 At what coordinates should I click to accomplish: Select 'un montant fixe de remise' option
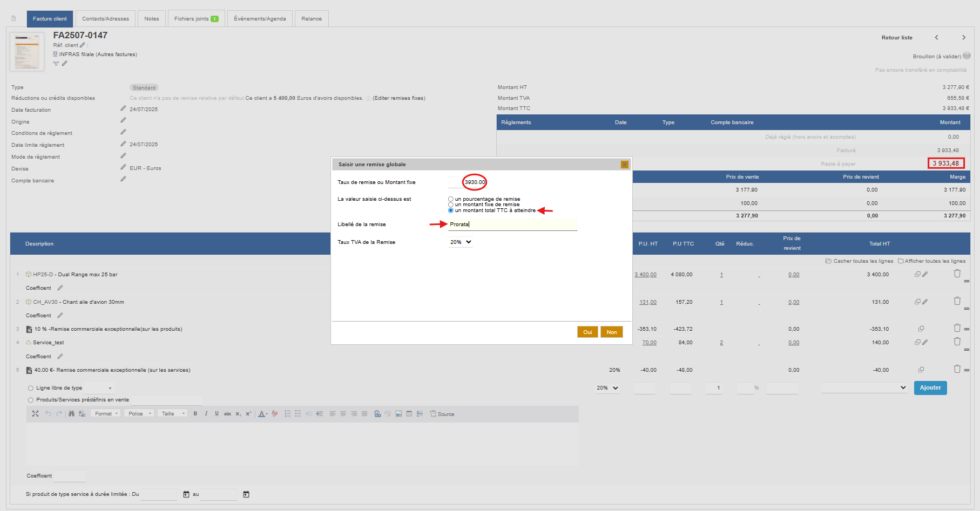click(451, 205)
